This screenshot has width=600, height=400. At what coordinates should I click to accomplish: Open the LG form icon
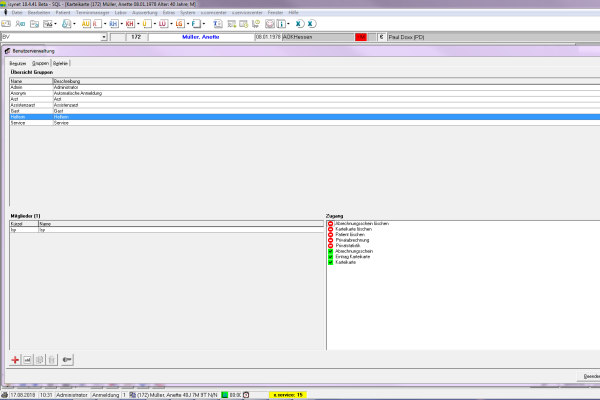pos(179,24)
